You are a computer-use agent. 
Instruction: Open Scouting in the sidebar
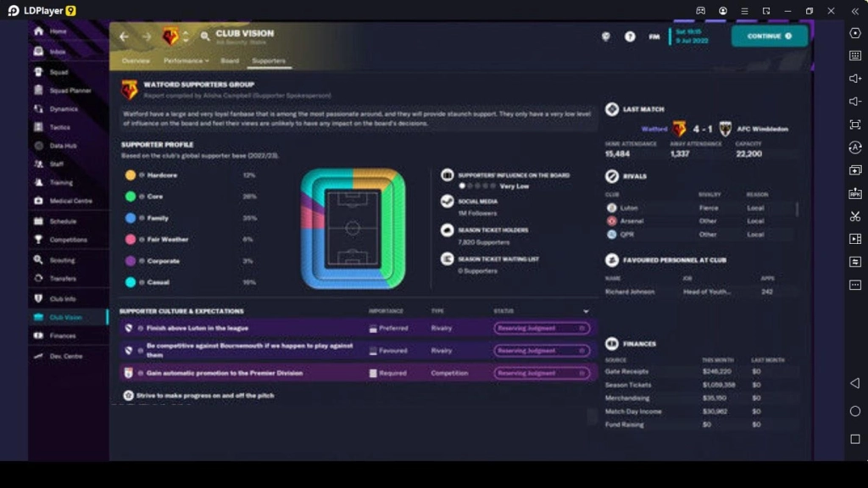click(61, 260)
